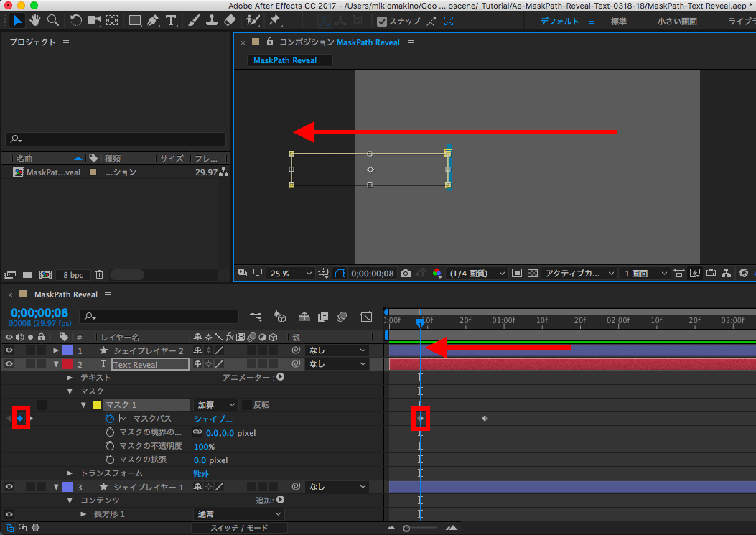Viewport: 756px width, 535px height.
Task: Select the Horizontal Type tool
Action: click(x=171, y=21)
